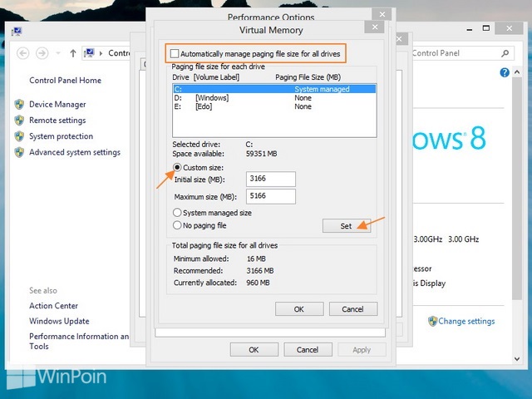Screen dimensions: 532x399
Task: Expand the address bar breadcrumb chevron
Action: point(101,53)
